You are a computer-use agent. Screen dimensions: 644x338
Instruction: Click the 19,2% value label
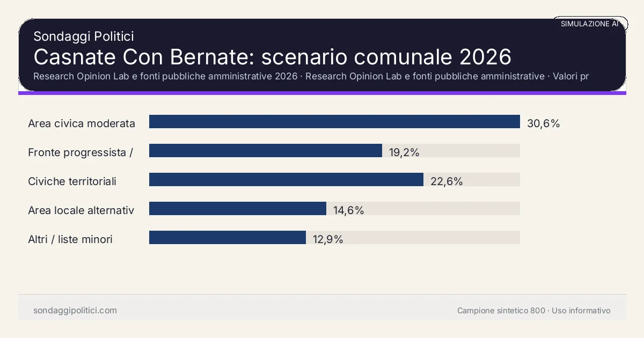pyautogui.click(x=404, y=152)
